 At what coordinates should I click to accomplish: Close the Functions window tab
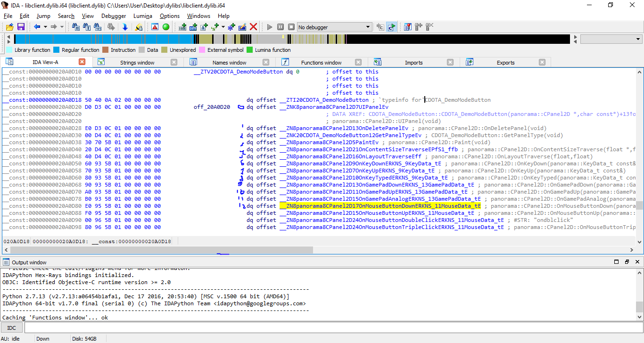(358, 62)
